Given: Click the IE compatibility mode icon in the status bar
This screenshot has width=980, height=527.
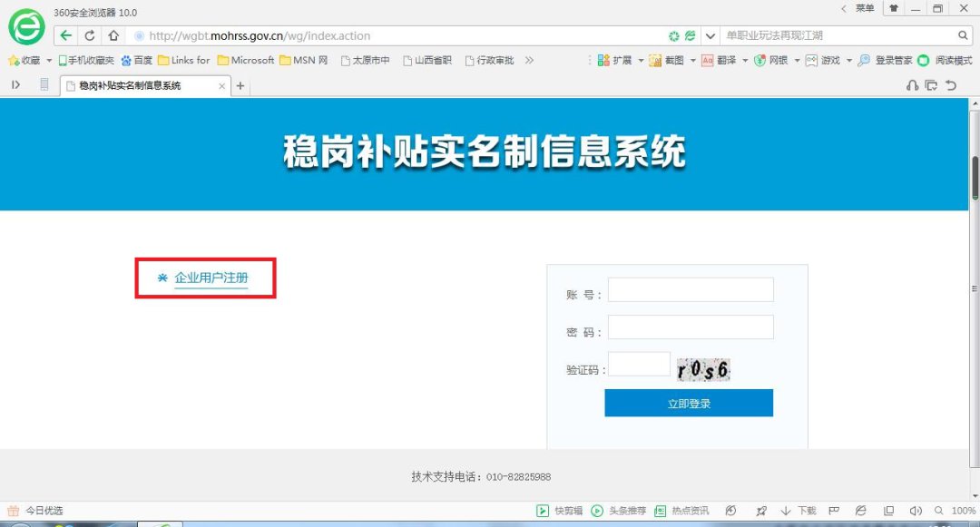Looking at the screenshot, I should coord(860,511).
